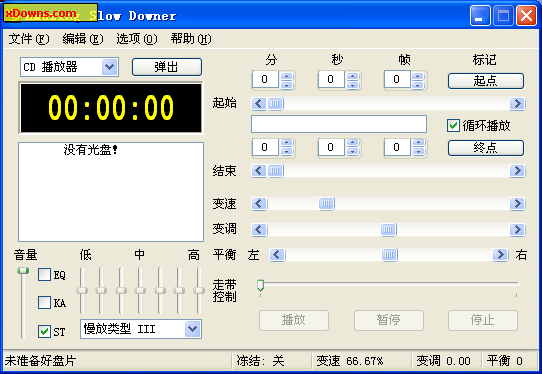Increase start 分 minutes spinner up arrow
542x374 pixels.
coord(287,76)
